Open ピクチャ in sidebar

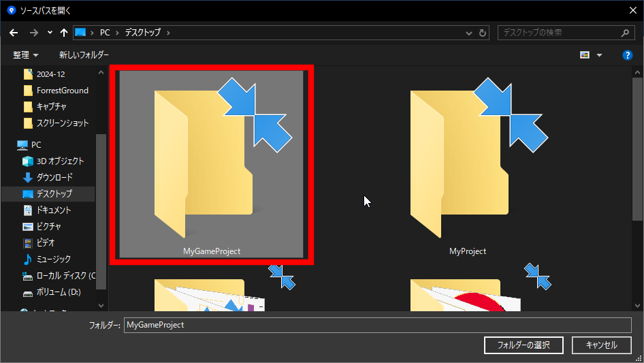click(48, 227)
